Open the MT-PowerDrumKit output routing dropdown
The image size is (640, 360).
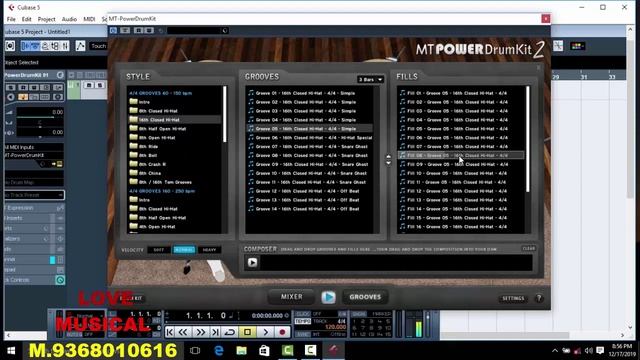tap(34, 155)
